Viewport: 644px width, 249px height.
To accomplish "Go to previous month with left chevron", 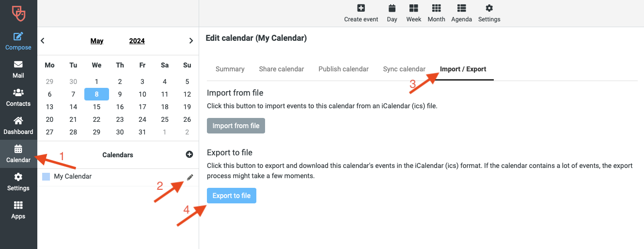I will click(x=43, y=41).
